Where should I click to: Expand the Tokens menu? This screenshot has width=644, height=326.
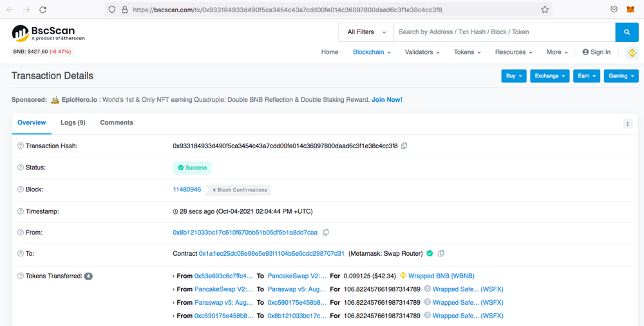tap(468, 52)
